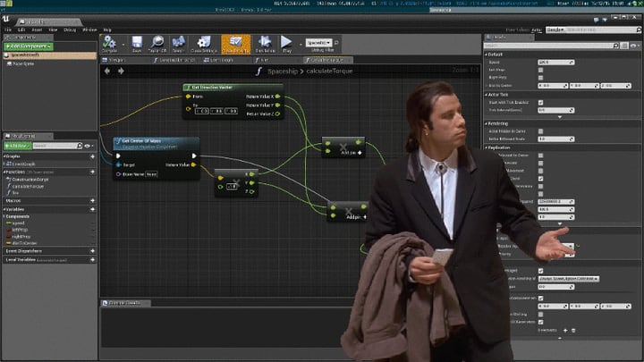Open the Compile options dropdown arrow

[123, 45]
